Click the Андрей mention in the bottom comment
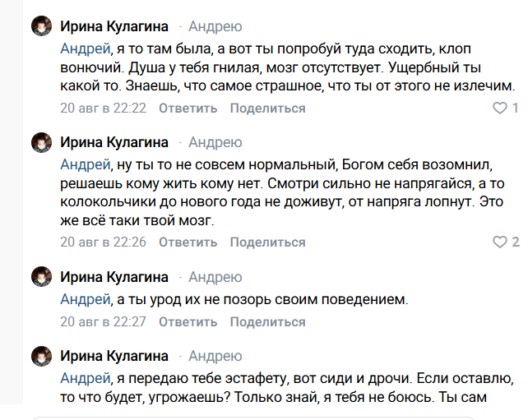Viewport: 528px width, 420px height. click(86, 378)
